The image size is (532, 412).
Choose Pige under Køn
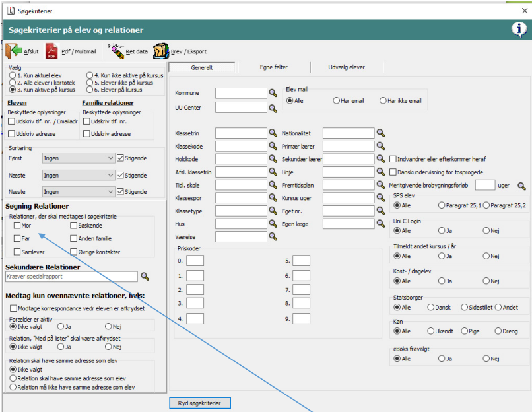click(x=465, y=331)
